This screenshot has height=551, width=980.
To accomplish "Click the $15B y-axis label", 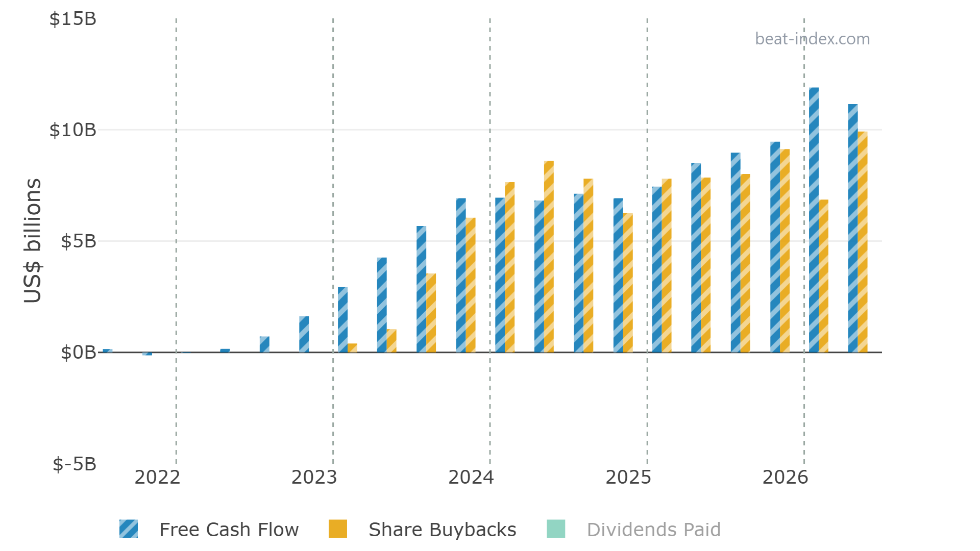I will tap(72, 19).
